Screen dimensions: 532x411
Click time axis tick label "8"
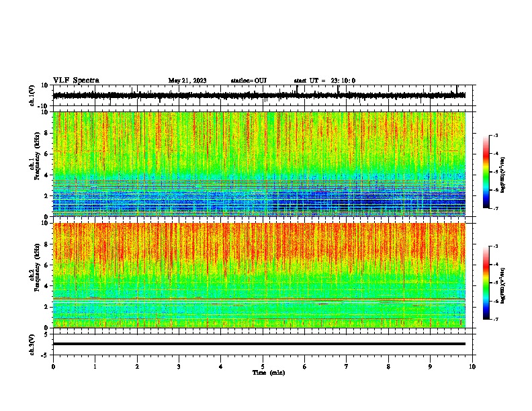coord(388,367)
